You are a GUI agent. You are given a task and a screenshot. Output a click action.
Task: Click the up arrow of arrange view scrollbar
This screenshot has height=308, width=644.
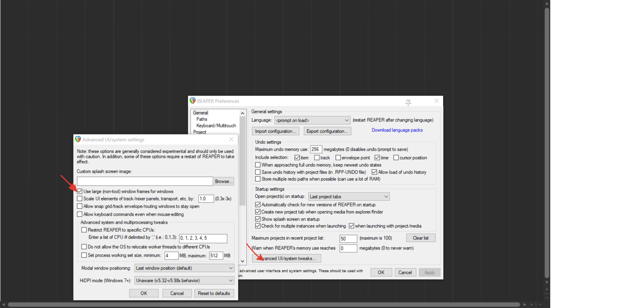coord(547,4)
